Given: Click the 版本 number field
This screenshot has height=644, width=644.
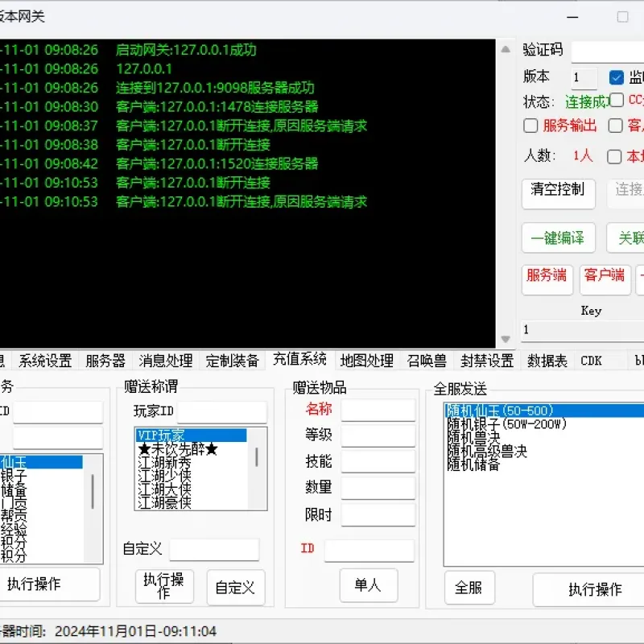Looking at the screenshot, I should click(584, 77).
